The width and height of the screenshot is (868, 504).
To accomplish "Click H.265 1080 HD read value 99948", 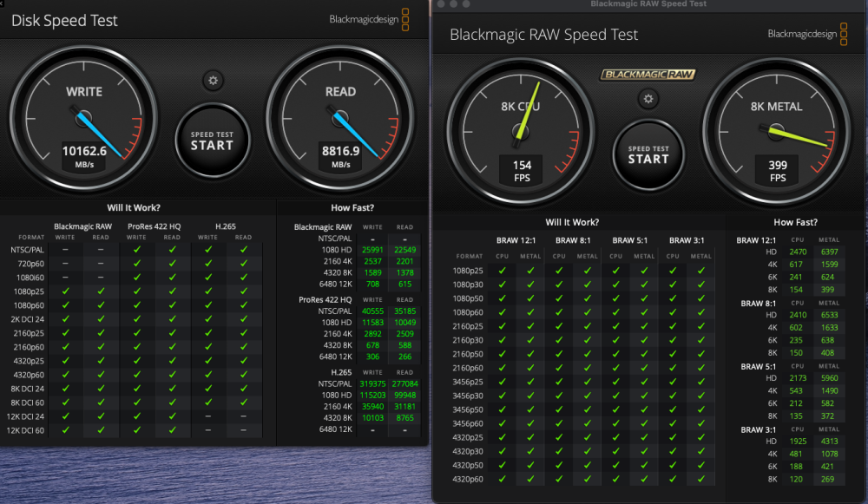I will point(404,395).
